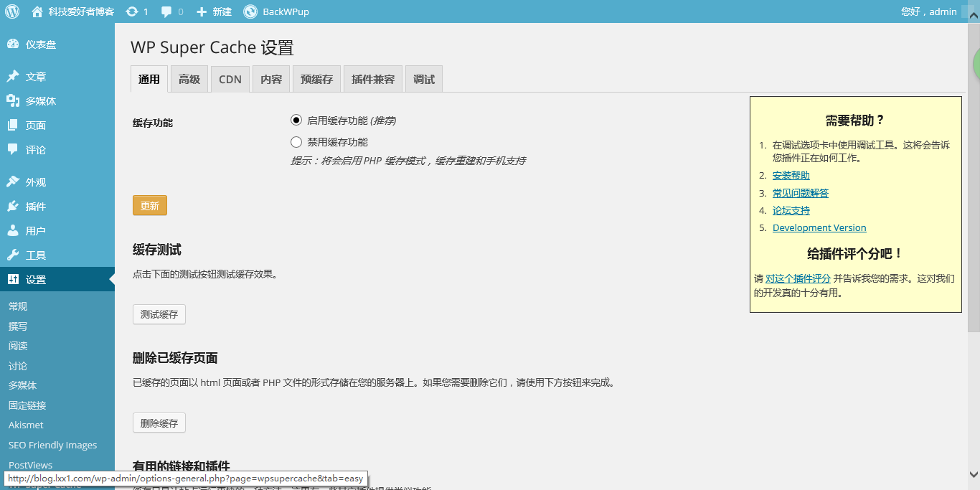Open 文章 menu label
Image resolution: width=980 pixels, height=490 pixels.
coord(36,77)
